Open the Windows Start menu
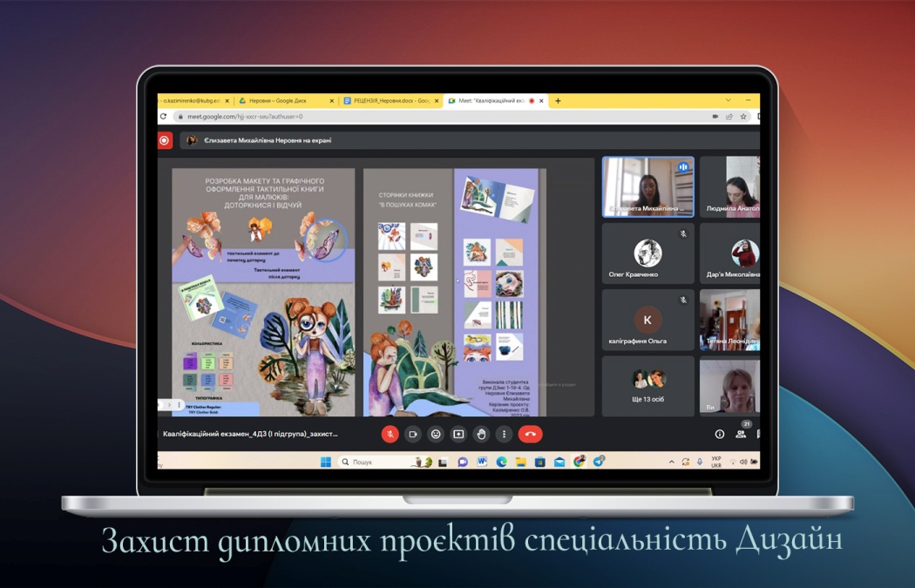This screenshot has height=588, width=915. pyautogui.click(x=326, y=462)
